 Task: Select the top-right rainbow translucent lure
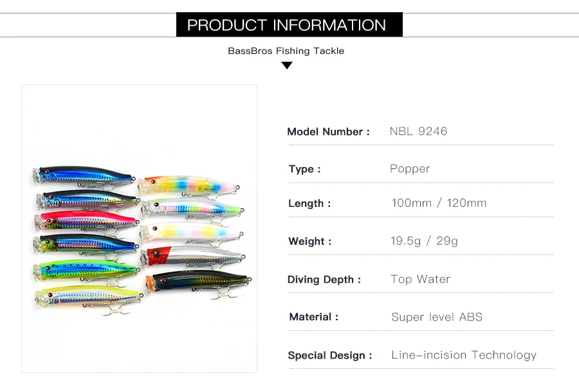pos(190,184)
